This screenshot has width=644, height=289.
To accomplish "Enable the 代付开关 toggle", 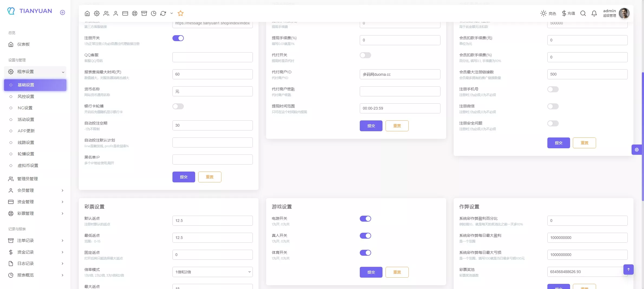I will [365, 55].
